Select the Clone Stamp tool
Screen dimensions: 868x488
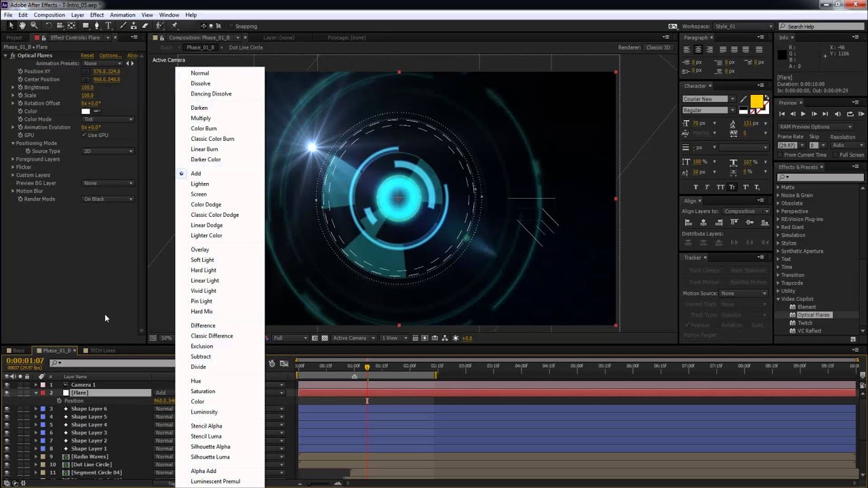click(133, 26)
